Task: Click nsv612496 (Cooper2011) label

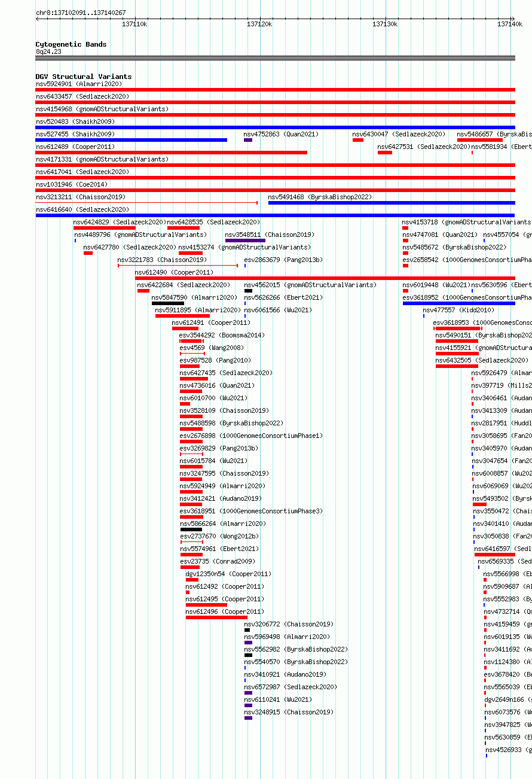Action: coord(225,611)
